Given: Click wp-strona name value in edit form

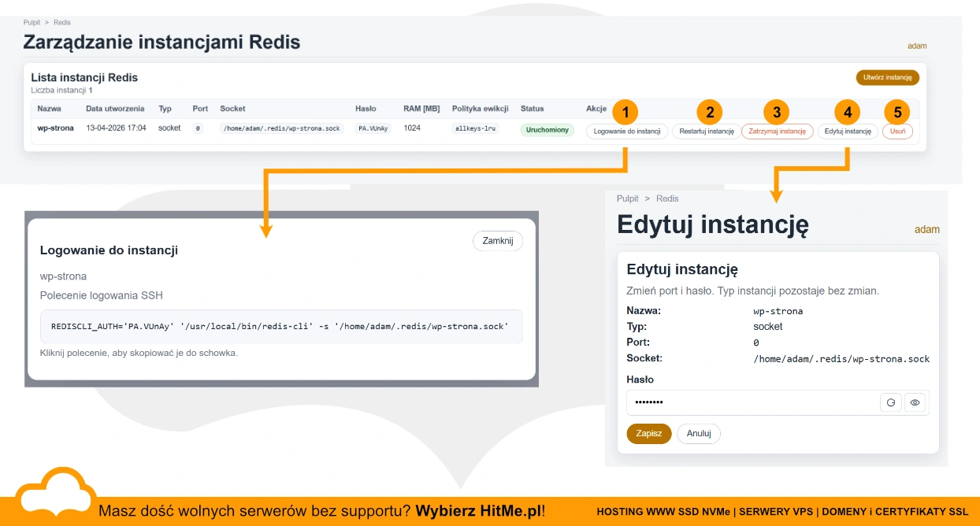Looking at the screenshot, I should pyautogui.click(x=778, y=311).
